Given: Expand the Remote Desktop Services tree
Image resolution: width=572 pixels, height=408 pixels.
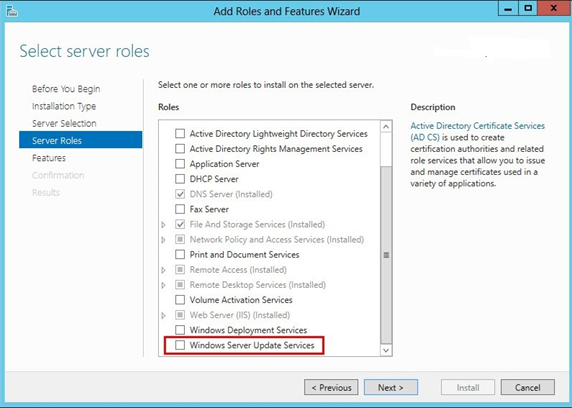Looking at the screenshot, I should pos(163,285).
